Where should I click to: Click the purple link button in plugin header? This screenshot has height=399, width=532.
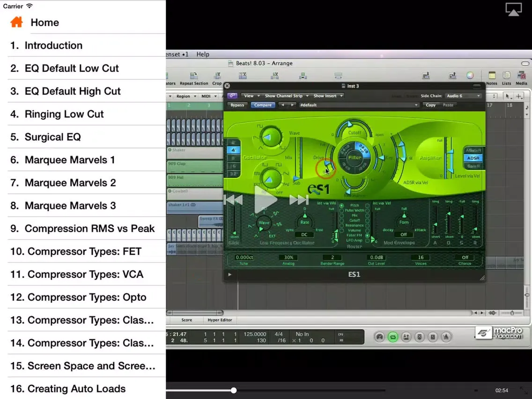(232, 96)
